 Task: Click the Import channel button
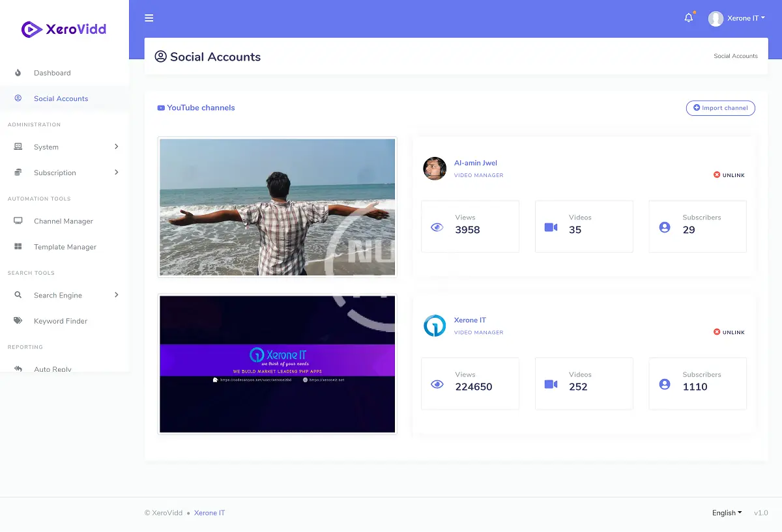720,108
